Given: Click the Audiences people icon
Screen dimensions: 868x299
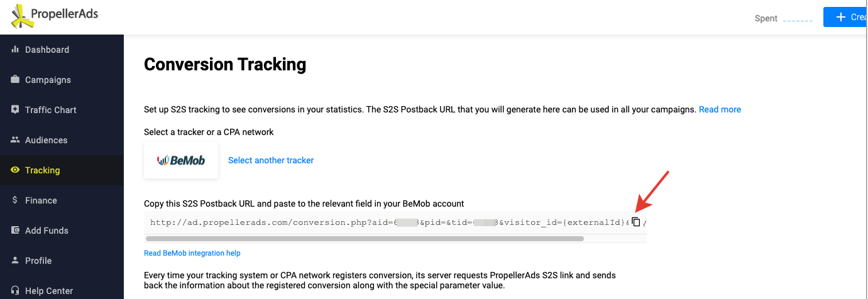Looking at the screenshot, I should (x=15, y=140).
